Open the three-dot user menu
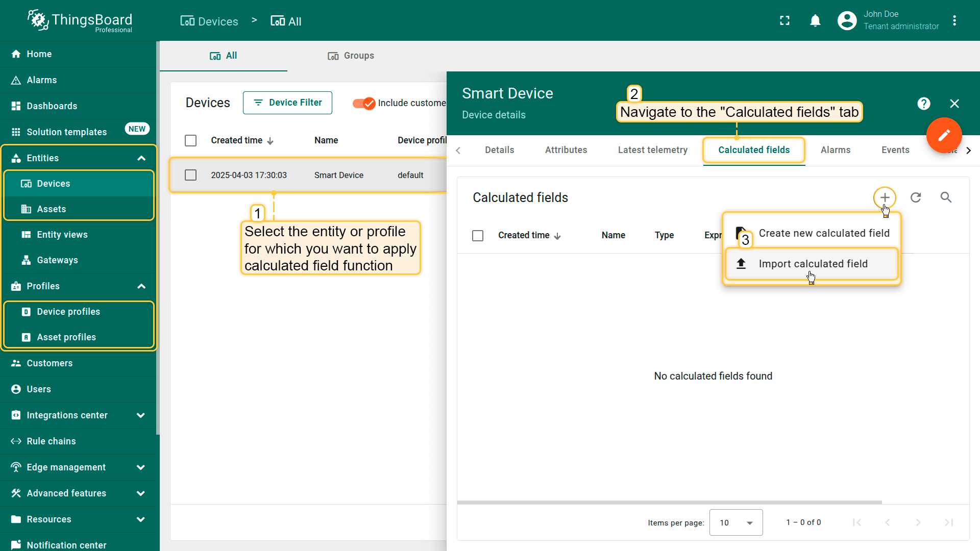 954,21
